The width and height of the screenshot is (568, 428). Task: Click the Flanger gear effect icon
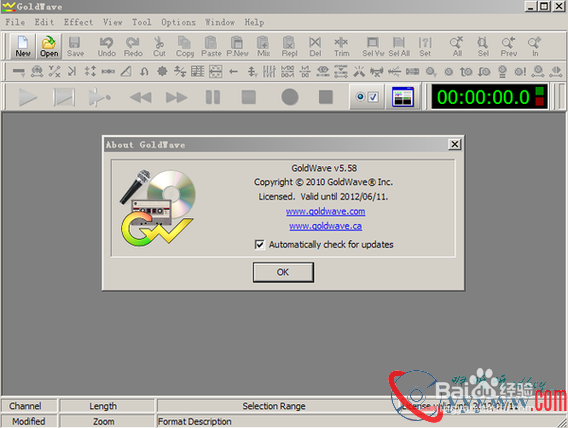pyautogui.click(x=162, y=71)
